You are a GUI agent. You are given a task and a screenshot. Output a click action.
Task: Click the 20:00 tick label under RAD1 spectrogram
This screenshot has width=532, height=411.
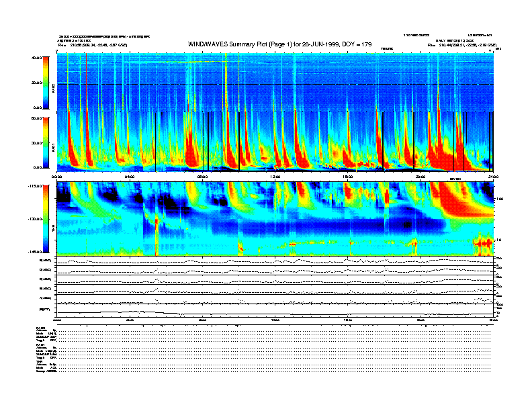420,177
